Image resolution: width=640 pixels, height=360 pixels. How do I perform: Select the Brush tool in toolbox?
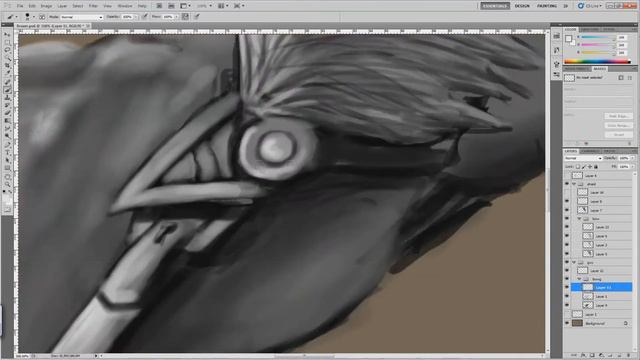[8, 90]
